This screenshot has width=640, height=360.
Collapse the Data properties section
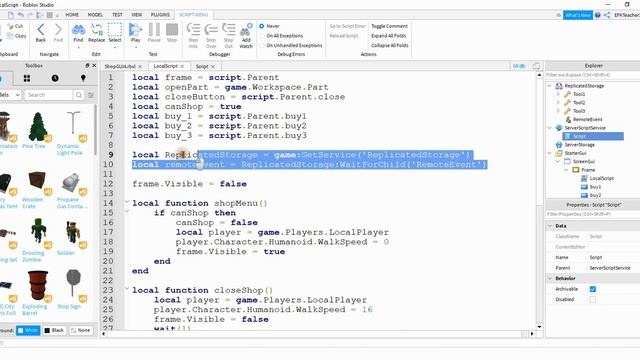click(x=550, y=226)
